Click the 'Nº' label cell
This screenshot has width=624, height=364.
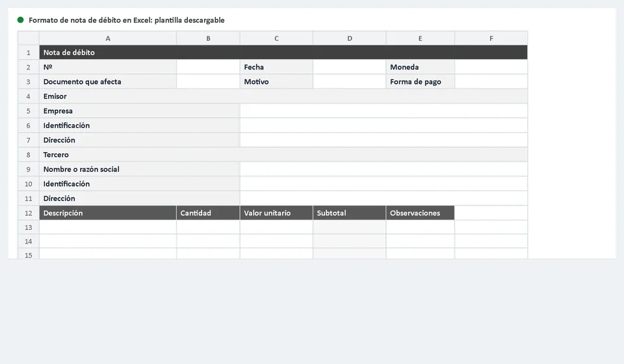click(x=108, y=67)
